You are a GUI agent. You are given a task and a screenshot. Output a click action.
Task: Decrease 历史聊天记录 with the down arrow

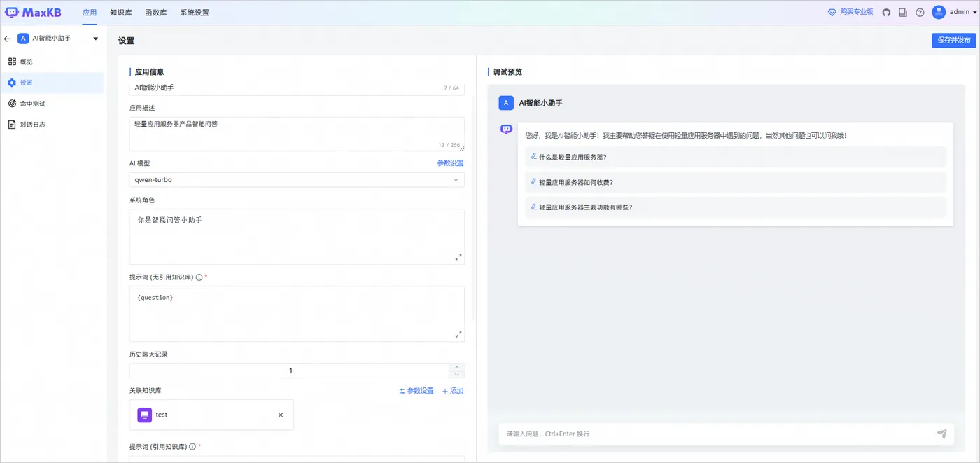pyautogui.click(x=457, y=375)
